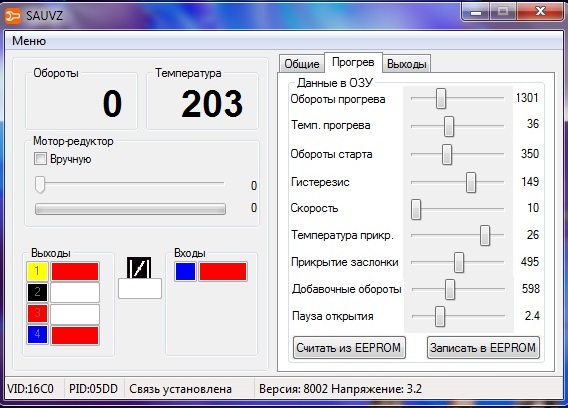
Task: Click the black slash symbol icon between Выходы and Входы
Action: [x=139, y=268]
